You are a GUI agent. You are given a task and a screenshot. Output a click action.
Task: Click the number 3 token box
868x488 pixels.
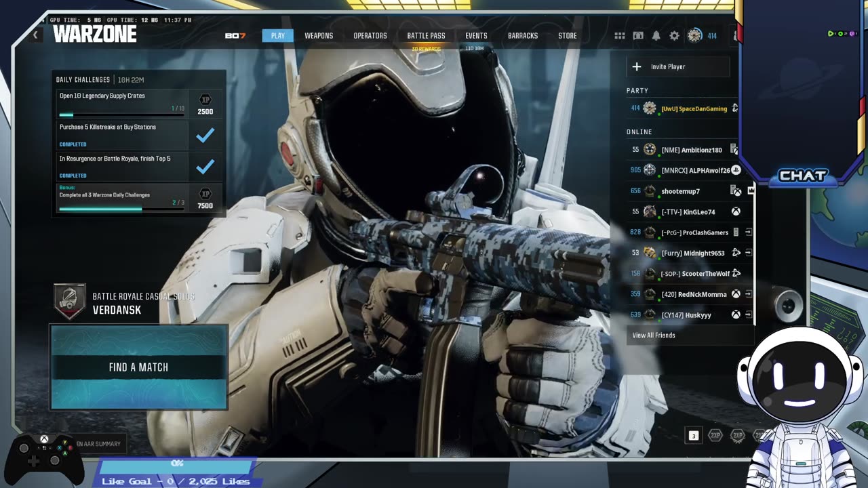coord(693,436)
